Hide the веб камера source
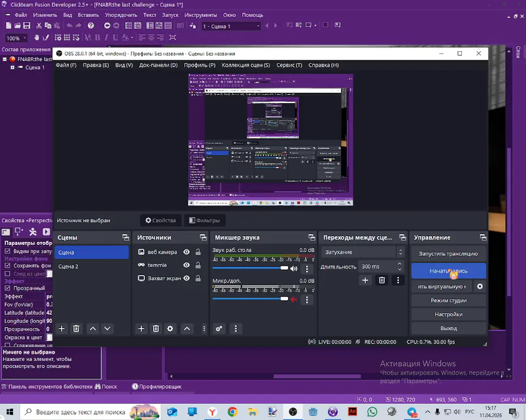This screenshot has height=420, width=526. [186, 252]
